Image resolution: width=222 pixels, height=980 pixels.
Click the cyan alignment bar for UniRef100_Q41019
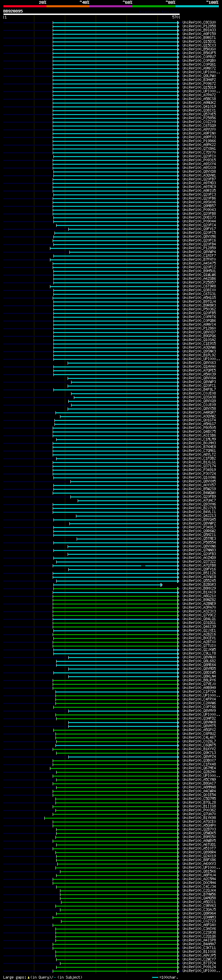tap(116, 106)
